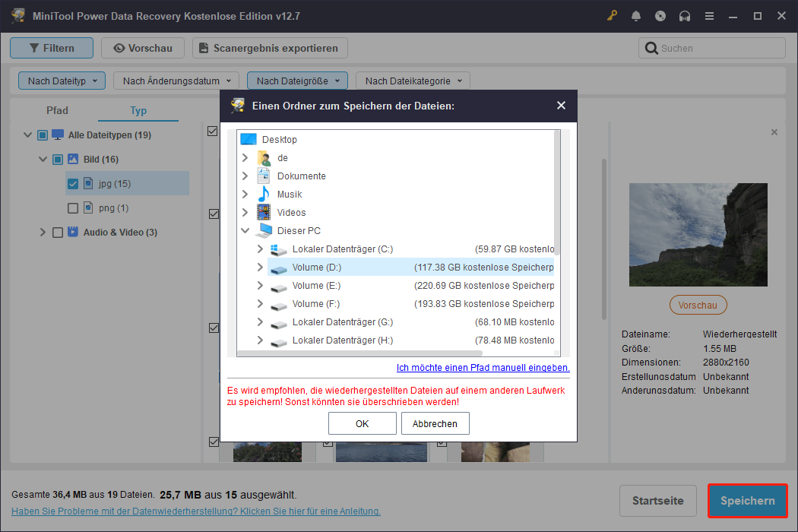Click the Startseite button
Viewport: 798px width, 532px height.
point(658,501)
